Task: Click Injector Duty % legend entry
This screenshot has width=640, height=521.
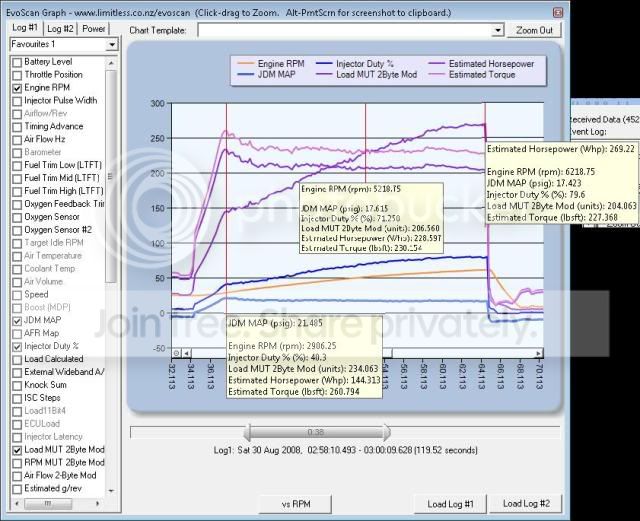Action: [x=355, y=64]
